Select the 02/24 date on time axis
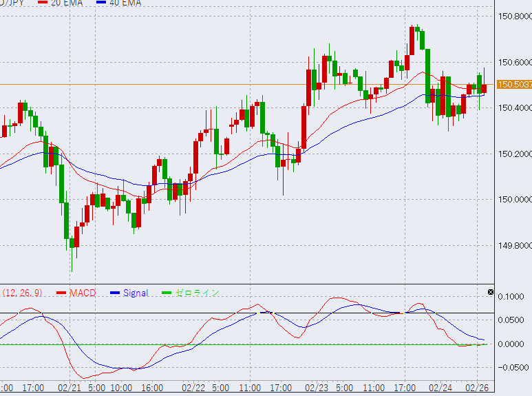The width and height of the screenshot is (532, 396). click(x=440, y=388)
